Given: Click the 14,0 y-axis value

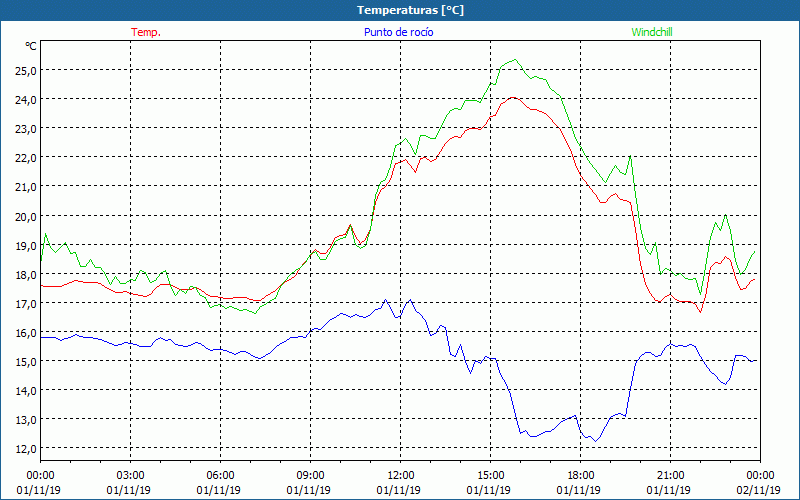Looking at the screenshot, I should [26, 391].
